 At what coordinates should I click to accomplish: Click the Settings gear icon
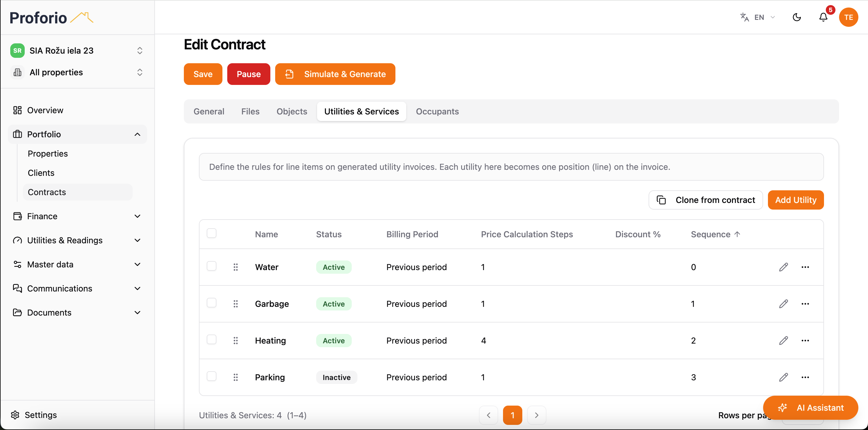coord(15,415)
